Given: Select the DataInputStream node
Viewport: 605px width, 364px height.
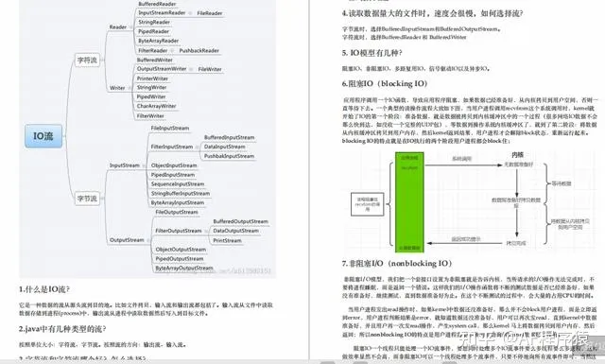Looking at the screenshot, I should click(x=225, y=147).
